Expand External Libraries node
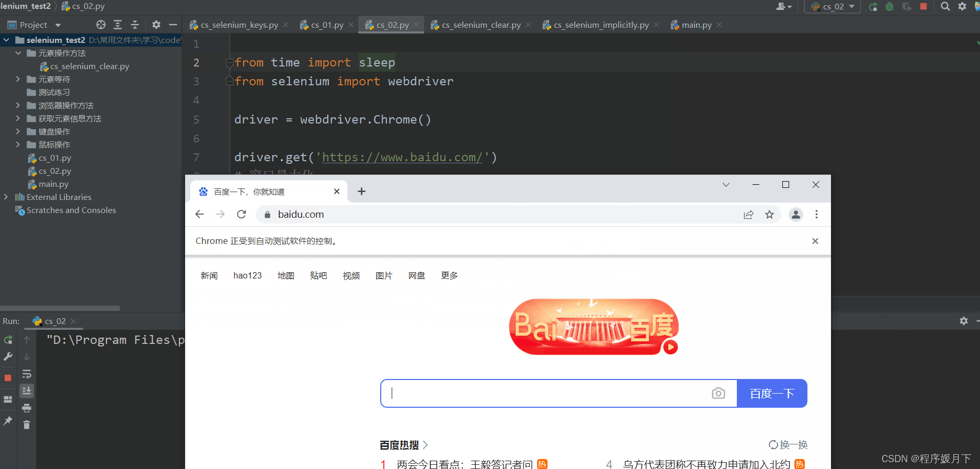Viewport: 980px width, 469px height. pos(6,197)
